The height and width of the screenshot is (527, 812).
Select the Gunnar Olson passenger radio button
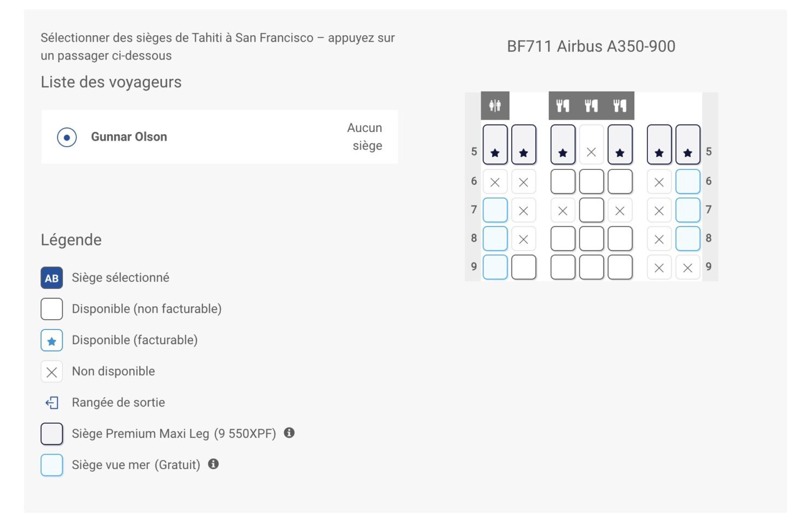click(x=66, y=137)
